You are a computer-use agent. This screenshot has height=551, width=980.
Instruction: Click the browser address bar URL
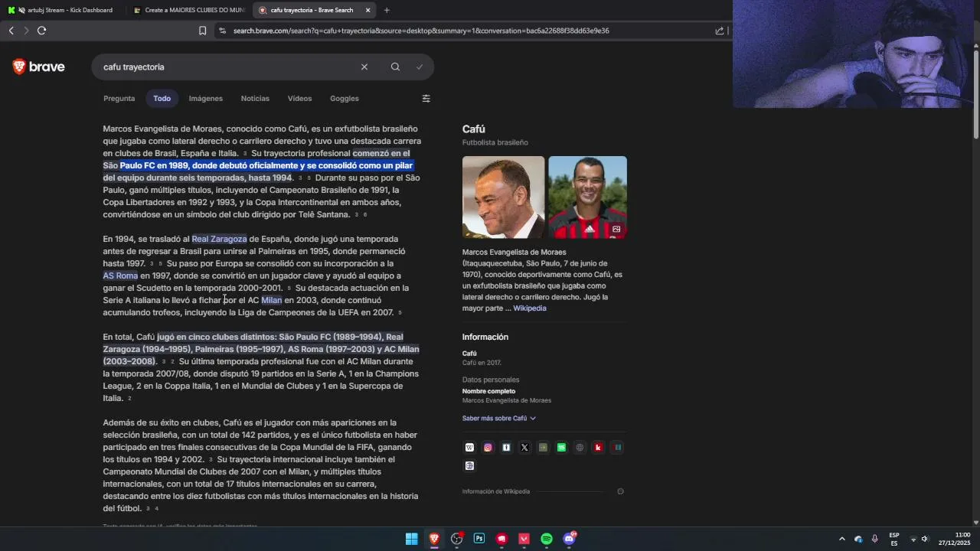[421, 31]
